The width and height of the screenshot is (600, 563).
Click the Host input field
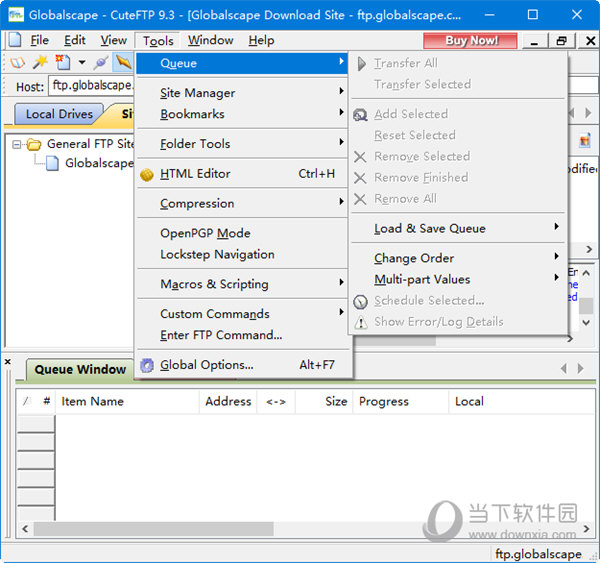tap(92, 85)
